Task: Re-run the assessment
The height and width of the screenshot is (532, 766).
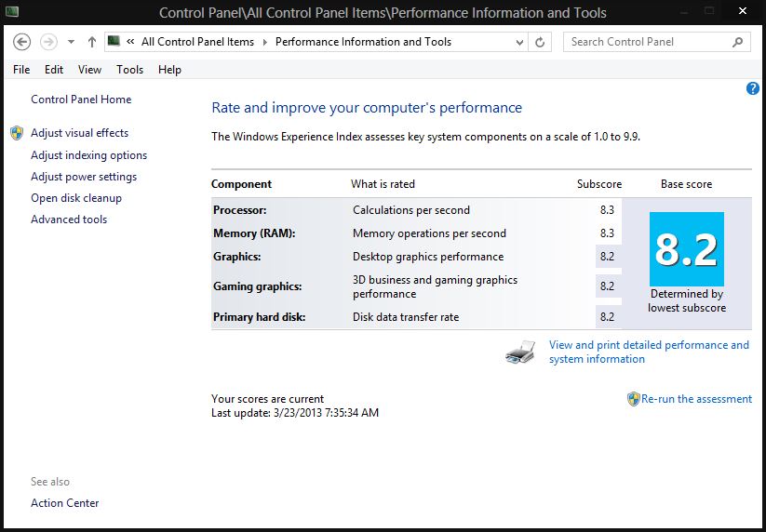Action: coord(696,399)
